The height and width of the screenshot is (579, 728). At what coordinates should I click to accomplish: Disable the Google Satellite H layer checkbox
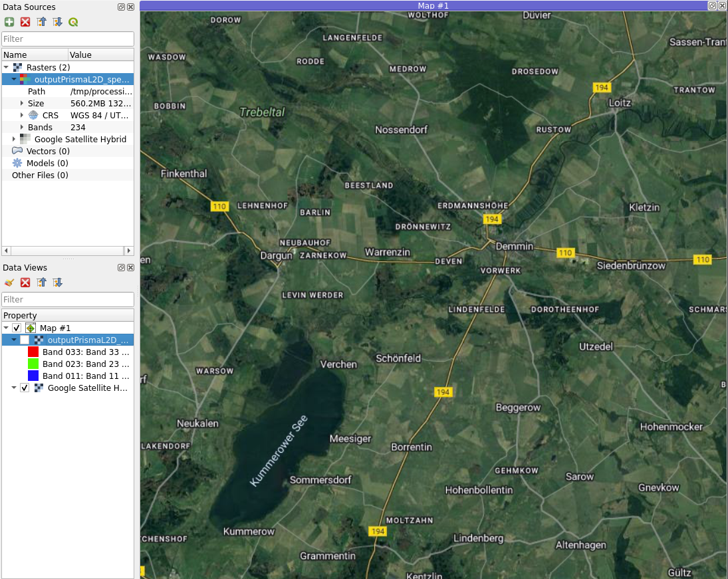click(x=24, y=388)
